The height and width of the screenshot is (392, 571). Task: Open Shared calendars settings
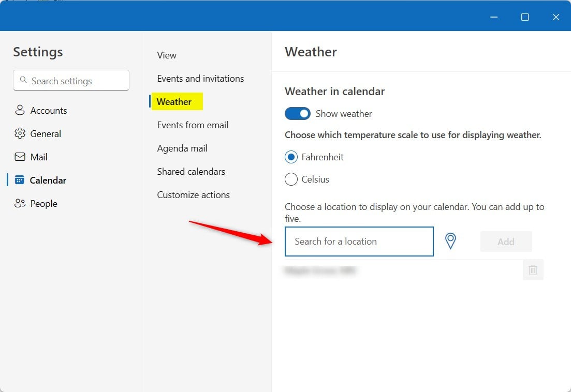191,172
